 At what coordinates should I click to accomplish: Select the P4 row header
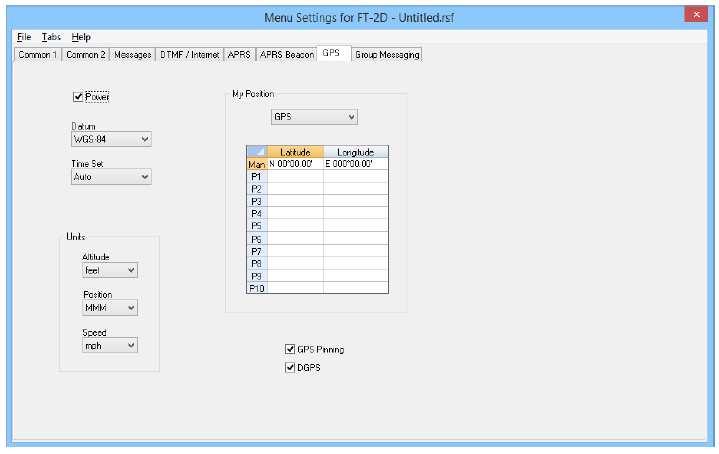pos(257,214)
